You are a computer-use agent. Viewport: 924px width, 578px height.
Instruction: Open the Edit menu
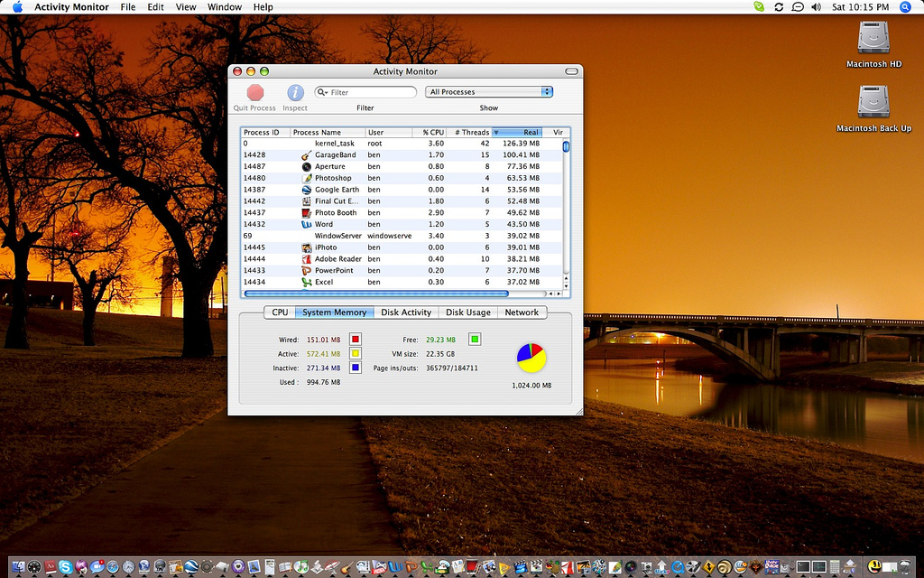tap(155, 7)
